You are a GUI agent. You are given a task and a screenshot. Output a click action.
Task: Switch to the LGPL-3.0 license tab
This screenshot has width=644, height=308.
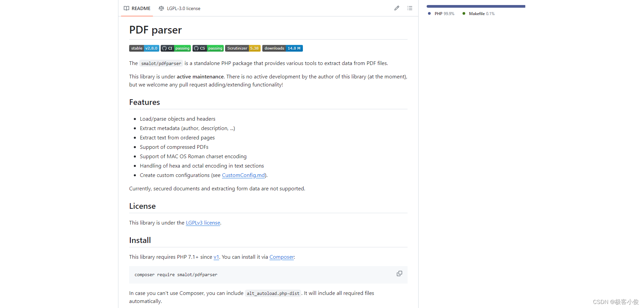click(x=179, y=8)
